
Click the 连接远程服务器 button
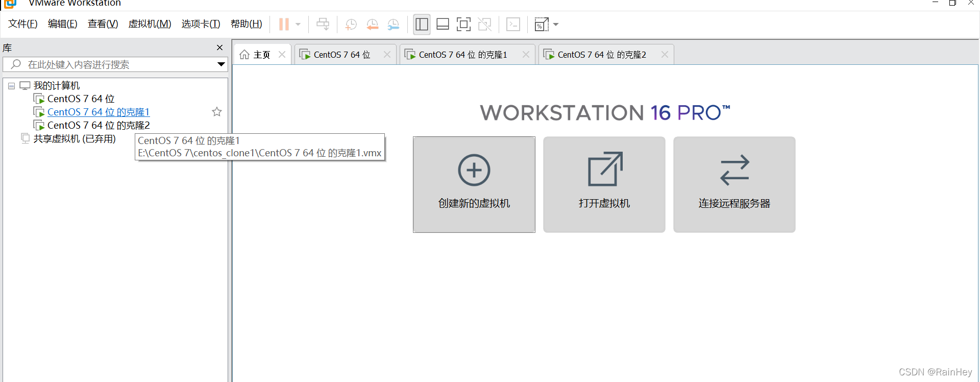pyautogui.click(x=734, y=184)
